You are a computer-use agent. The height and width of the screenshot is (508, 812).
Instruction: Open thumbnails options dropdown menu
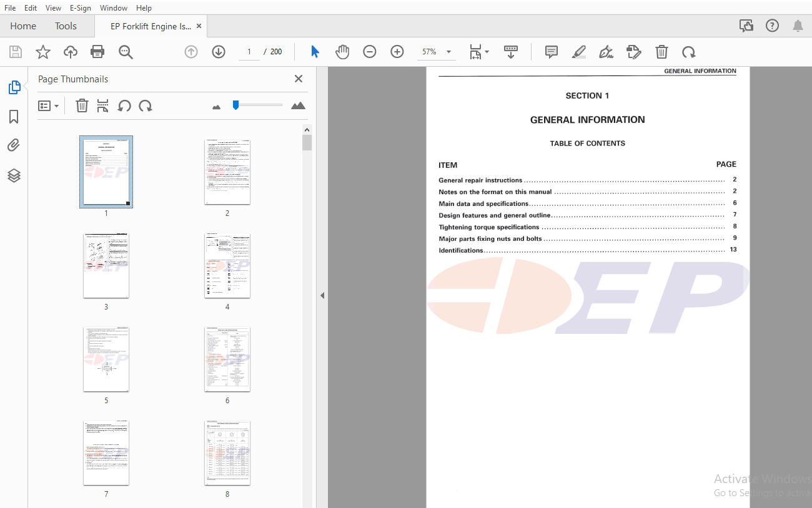49,105
